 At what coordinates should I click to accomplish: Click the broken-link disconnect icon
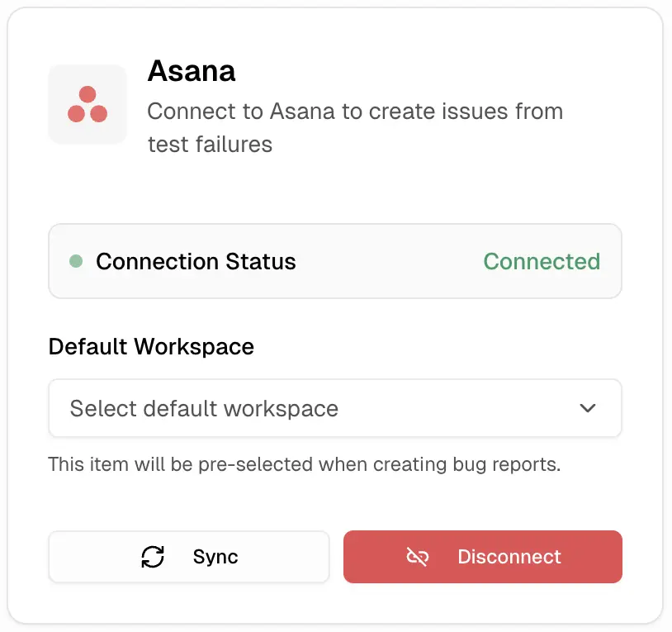417,557
